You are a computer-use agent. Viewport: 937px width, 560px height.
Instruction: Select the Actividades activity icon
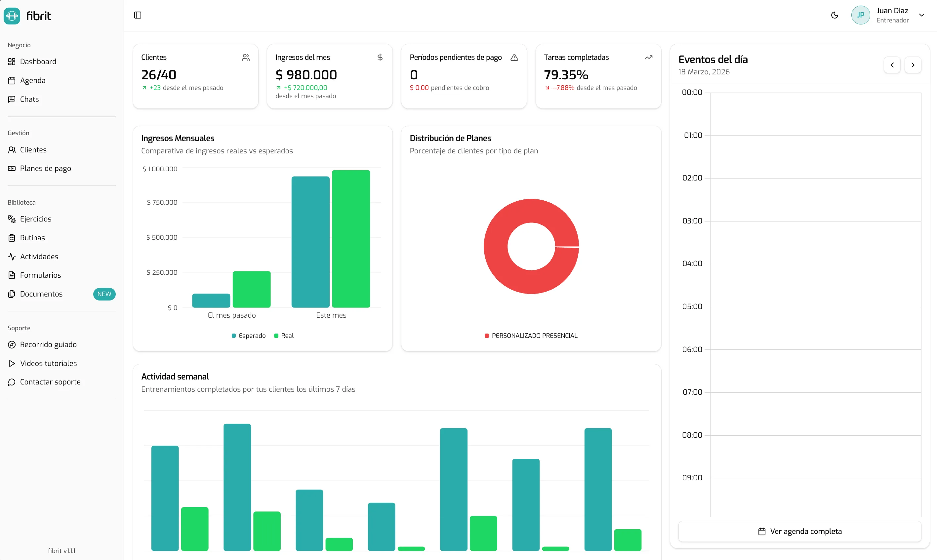[x=12, y=256]
